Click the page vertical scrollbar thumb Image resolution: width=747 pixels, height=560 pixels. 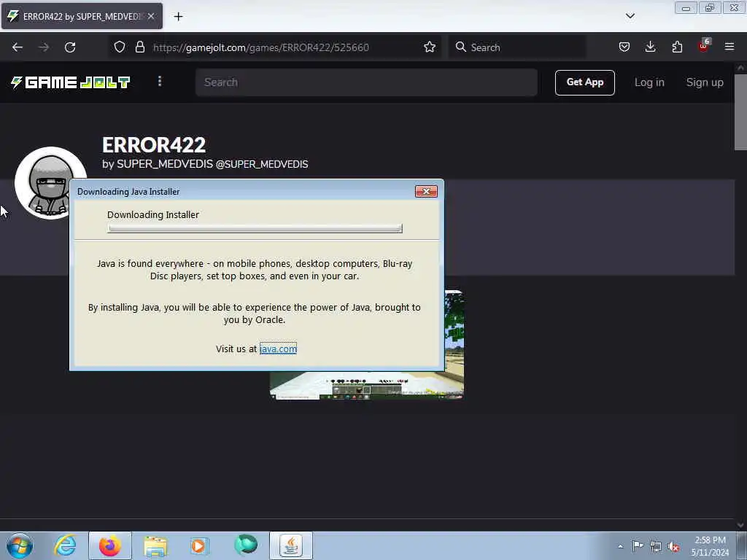coord(740,112)
